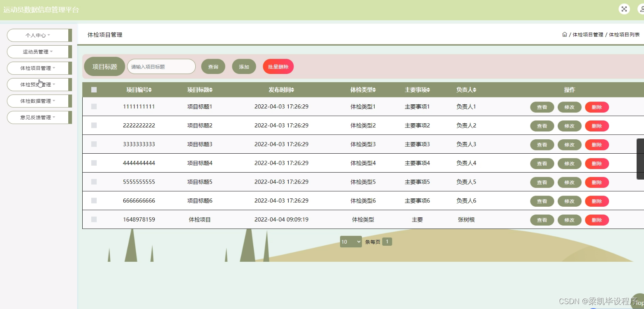Click 查看 for 项目标题1 row
Image resolution: width=644 pixels, height=309 pixels.
[542, 107]
